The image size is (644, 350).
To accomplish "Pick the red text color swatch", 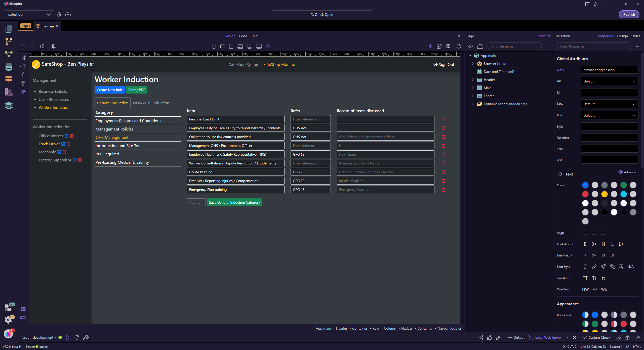I will click(x=585, y=194).
